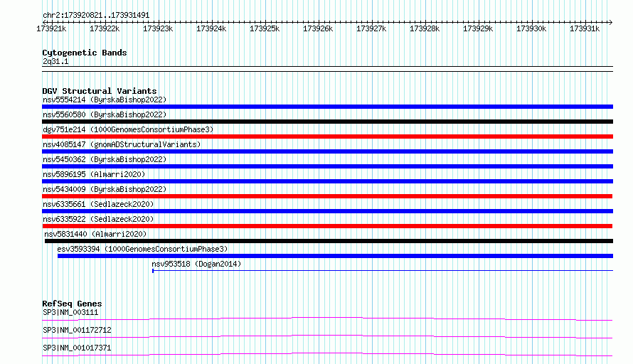Select the black bar of nsv5831440
The height and width of the screenshot is (364, 633).
pyautogui.click(x=329, y=241)
